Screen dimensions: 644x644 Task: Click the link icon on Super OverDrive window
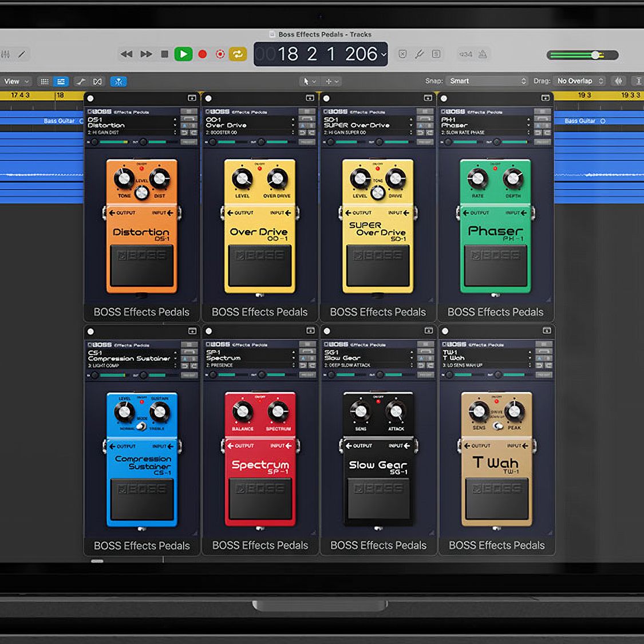pos(428,98)
